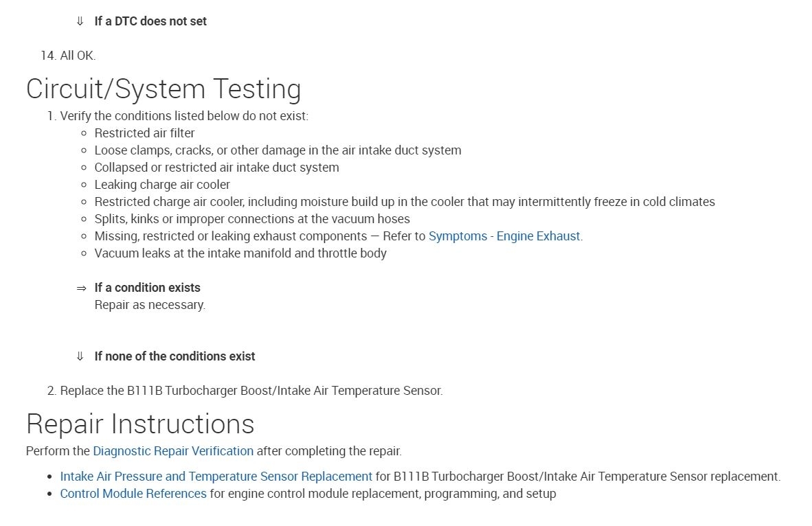812x526 pixels.
Task: Click the right arrow next to 'If a condition exists'
Action: (x=81, y=288)
